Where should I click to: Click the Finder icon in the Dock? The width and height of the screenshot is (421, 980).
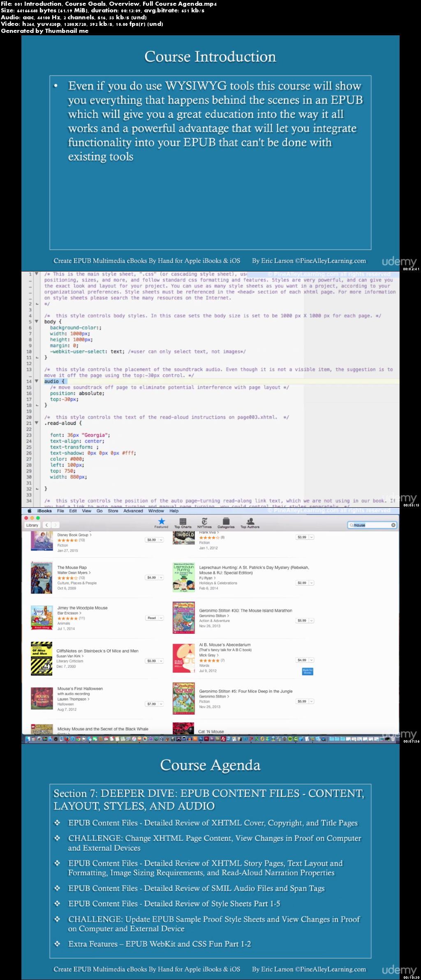point(28,739)
